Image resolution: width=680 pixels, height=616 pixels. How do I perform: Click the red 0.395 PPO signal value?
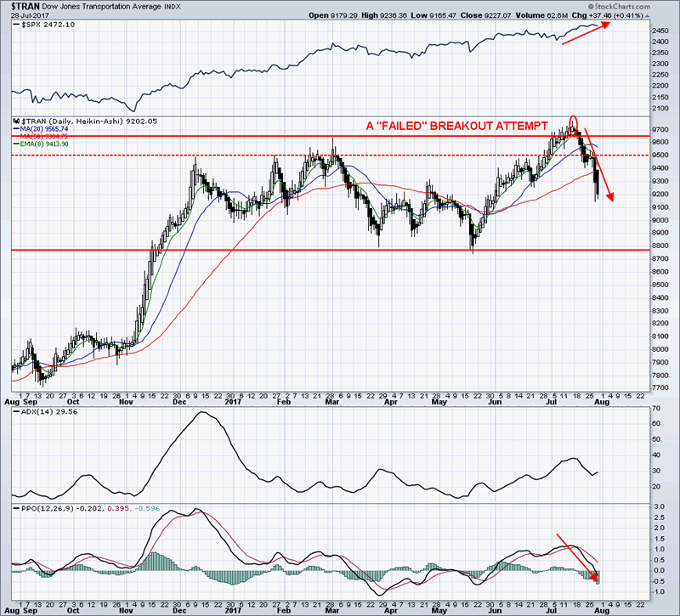tap(118, 508)
